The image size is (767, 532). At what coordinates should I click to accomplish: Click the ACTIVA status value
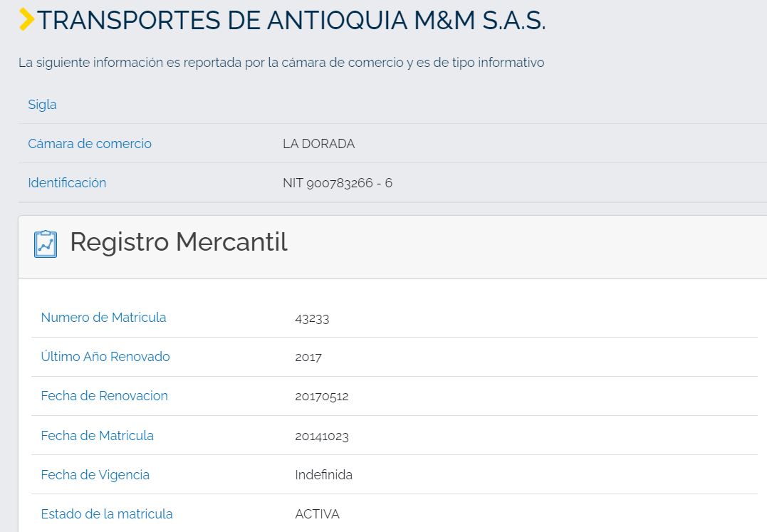[x=317, y=514]
